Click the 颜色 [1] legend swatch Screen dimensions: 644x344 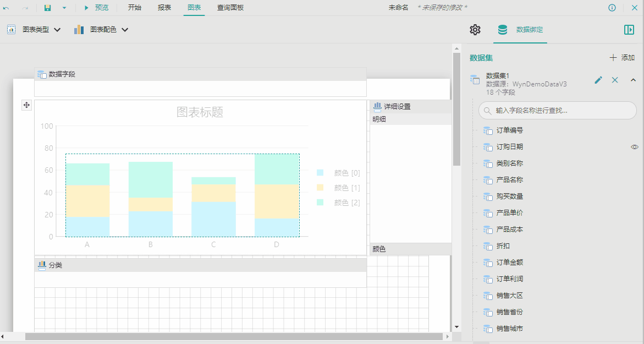click(320, 188)
